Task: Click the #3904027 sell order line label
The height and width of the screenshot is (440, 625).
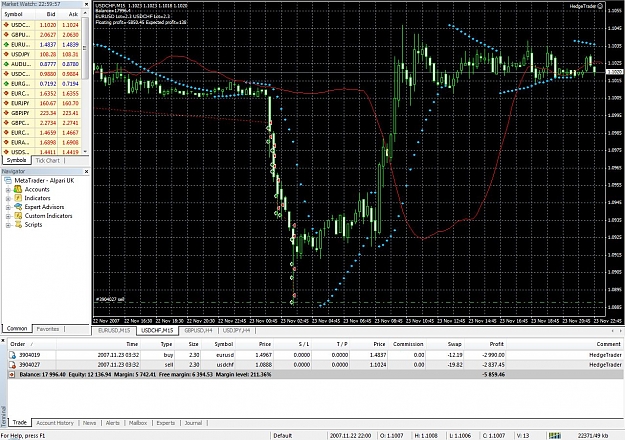Action: (x=110, y=299)
